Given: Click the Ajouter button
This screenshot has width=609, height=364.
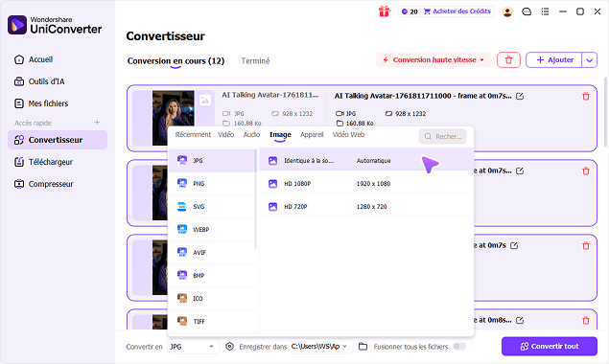Looking at the screenshot, I should tap(554, 60).
